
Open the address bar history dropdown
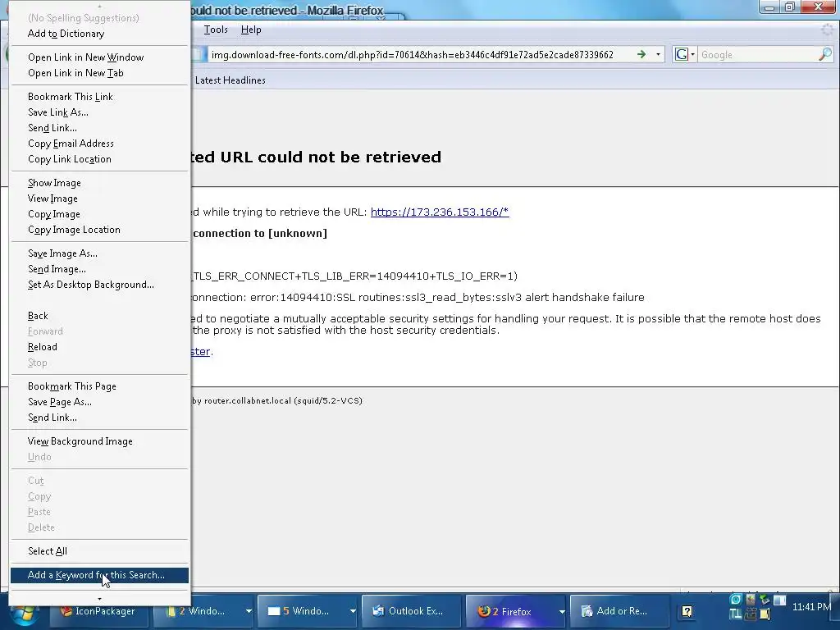pos(659,55)
